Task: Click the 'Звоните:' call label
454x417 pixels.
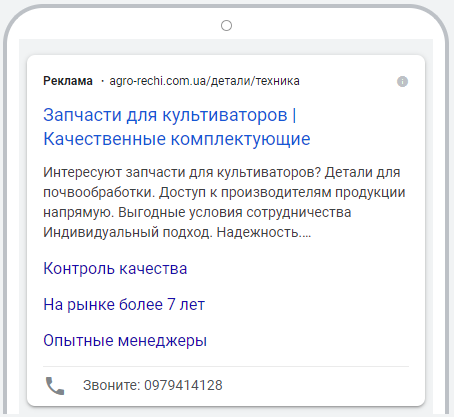Action: tap(112, 385)
